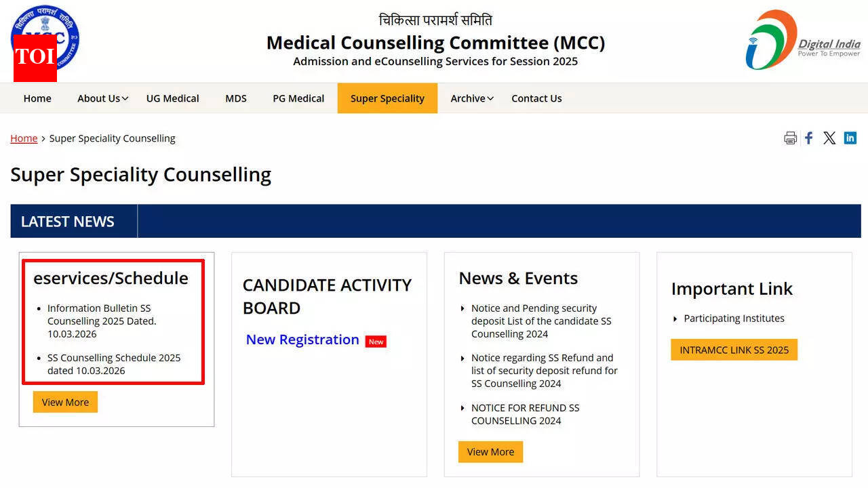This screenshot has height=488, width=868.
Task: Share the page via the Facebook icon
Action: point(808,138)
